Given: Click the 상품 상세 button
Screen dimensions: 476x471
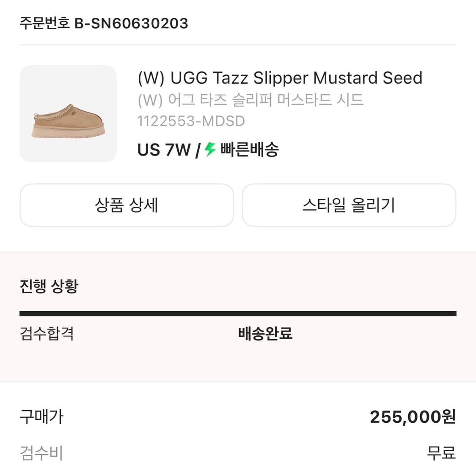Looking at the screenshot, I should tap(127, 205).
